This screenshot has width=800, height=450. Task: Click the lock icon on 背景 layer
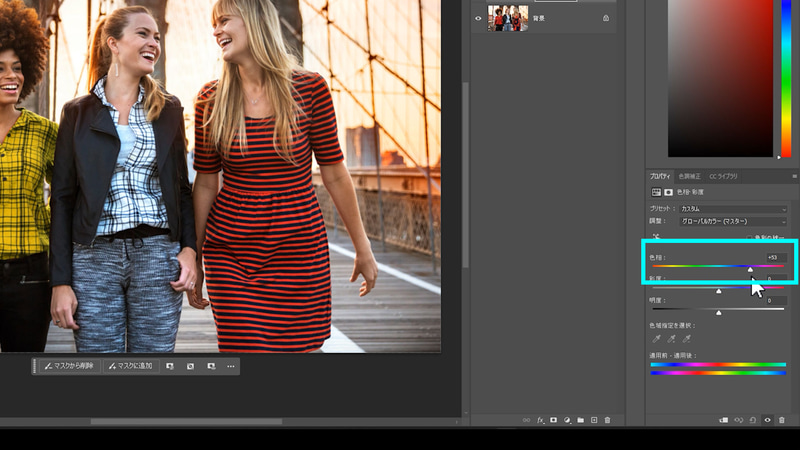point(606,18)
